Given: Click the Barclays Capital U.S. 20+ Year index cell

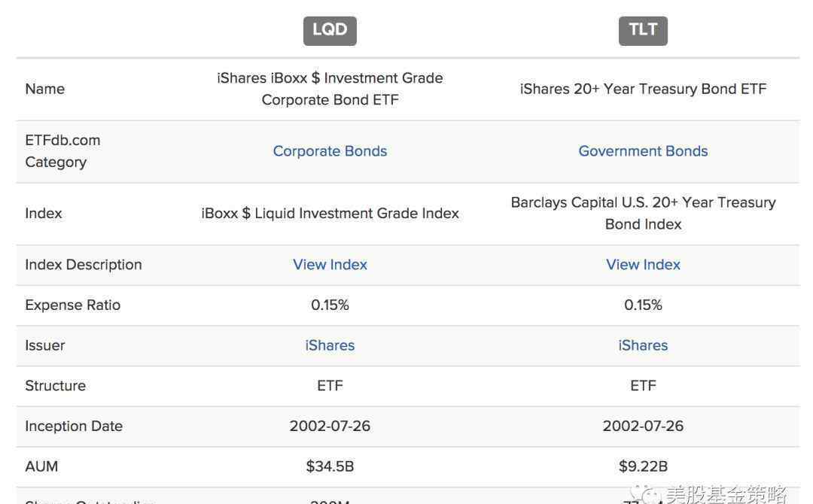Looking at the screenshot, I should [643, 214].
